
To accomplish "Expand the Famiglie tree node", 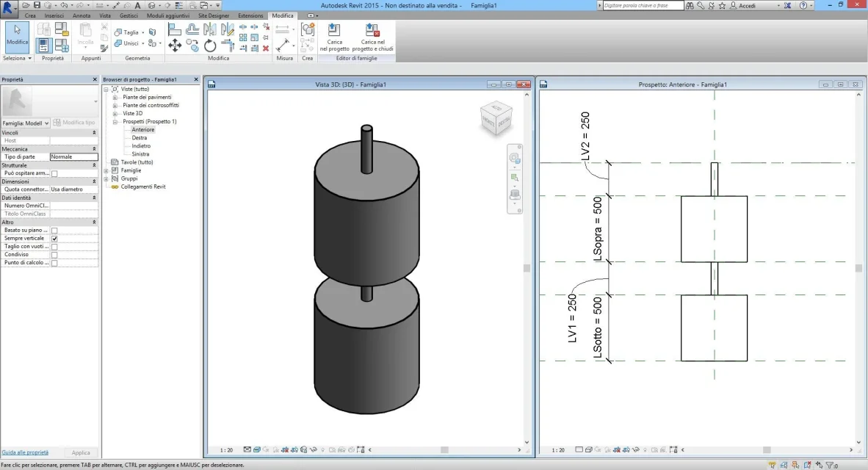I will (106, 170).
